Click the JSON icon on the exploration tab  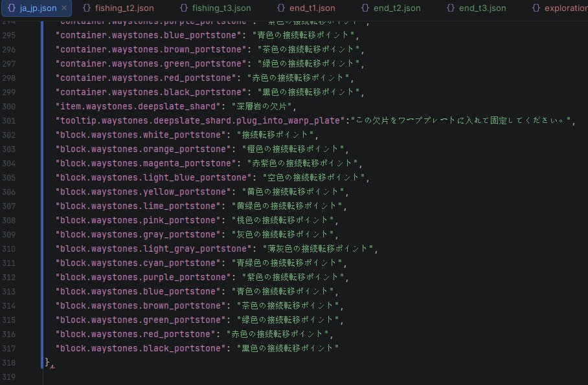tap(536, 8)
